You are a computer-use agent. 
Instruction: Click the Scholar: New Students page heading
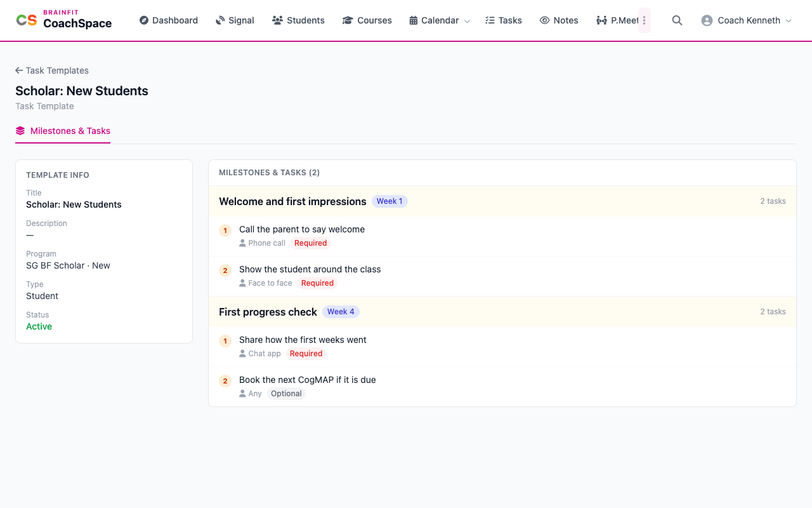click(x=82, y=91)
